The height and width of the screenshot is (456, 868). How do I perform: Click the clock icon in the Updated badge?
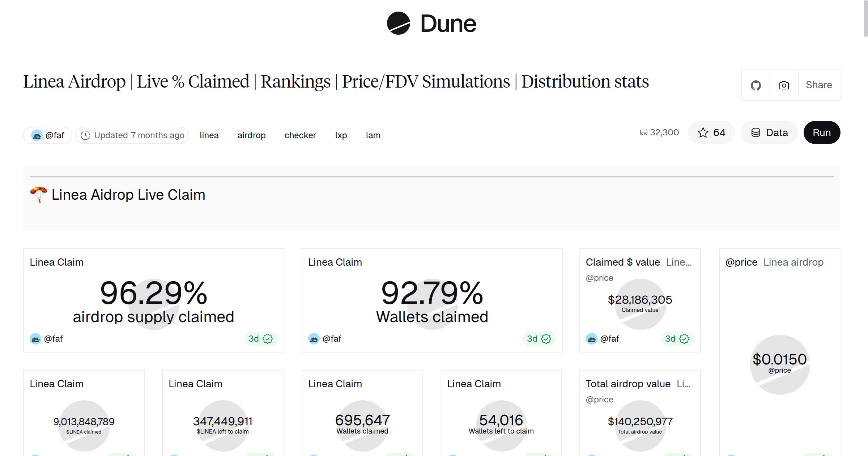(86, 135)
